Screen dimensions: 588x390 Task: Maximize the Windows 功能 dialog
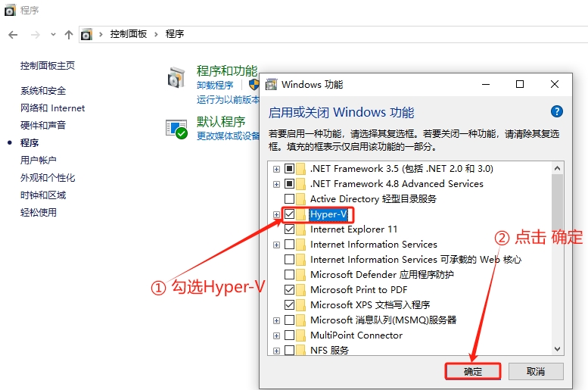pyautogui.click(x=520, y=85)
